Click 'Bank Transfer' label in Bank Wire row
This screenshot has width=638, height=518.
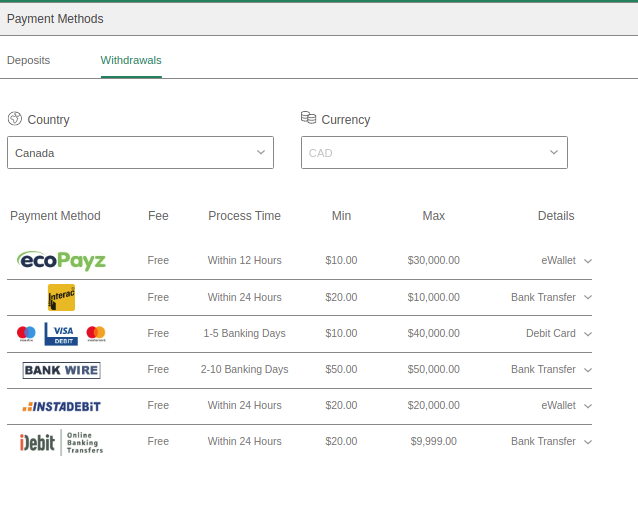544,369
